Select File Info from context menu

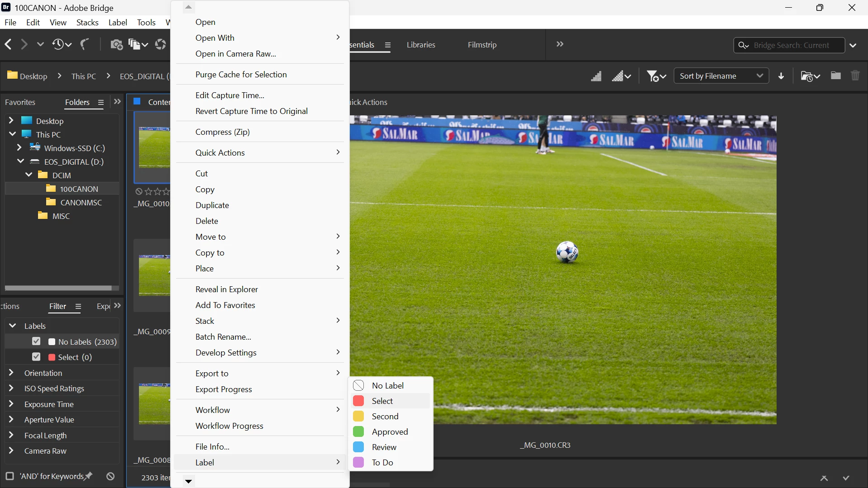coord(260,447)
